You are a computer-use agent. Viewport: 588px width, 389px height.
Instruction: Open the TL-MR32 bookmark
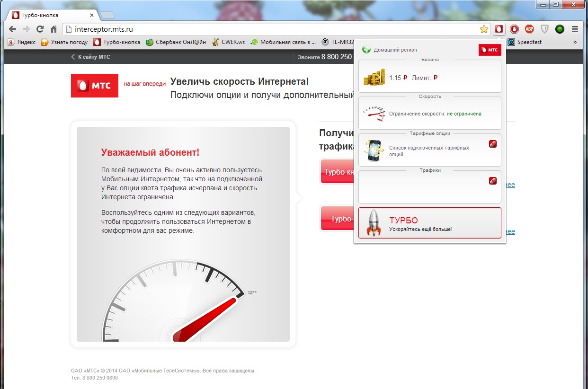tap(338, 42)
